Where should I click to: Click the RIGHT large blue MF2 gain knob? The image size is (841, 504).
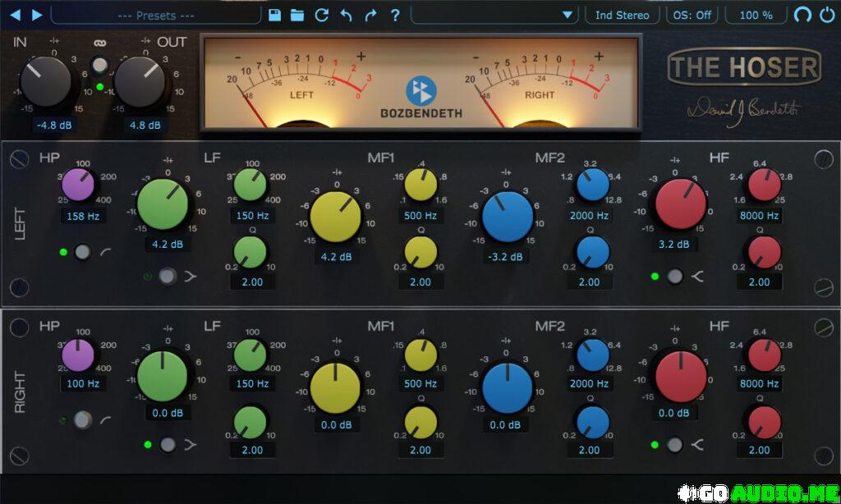tap(508, 389)
